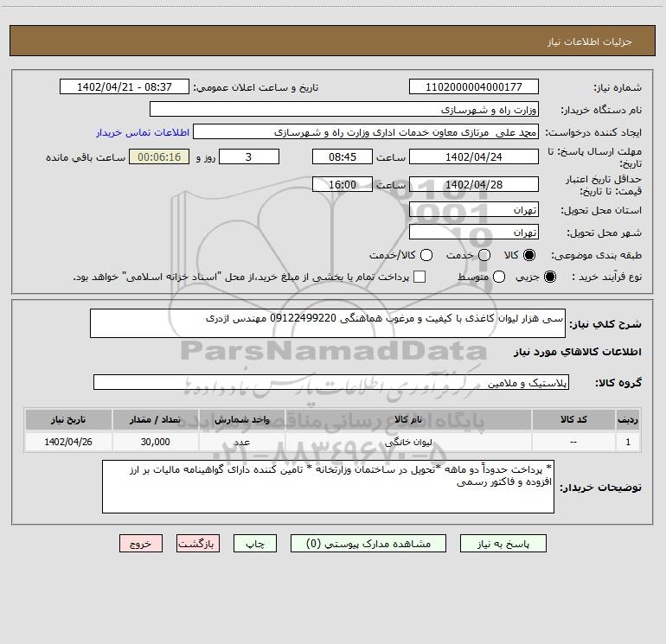Click the buyer organization name field

click(x=344, y=109)
